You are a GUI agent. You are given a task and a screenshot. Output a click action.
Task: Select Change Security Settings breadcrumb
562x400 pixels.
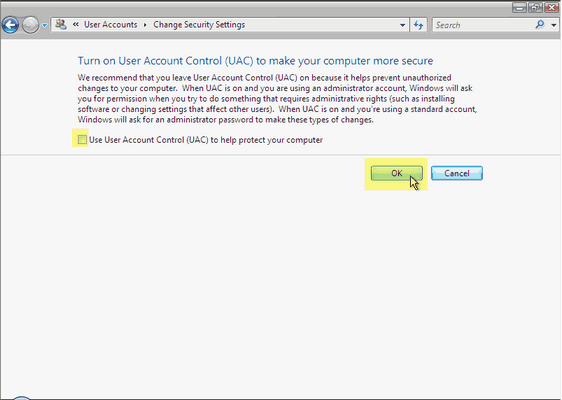(x=199, y=25)
